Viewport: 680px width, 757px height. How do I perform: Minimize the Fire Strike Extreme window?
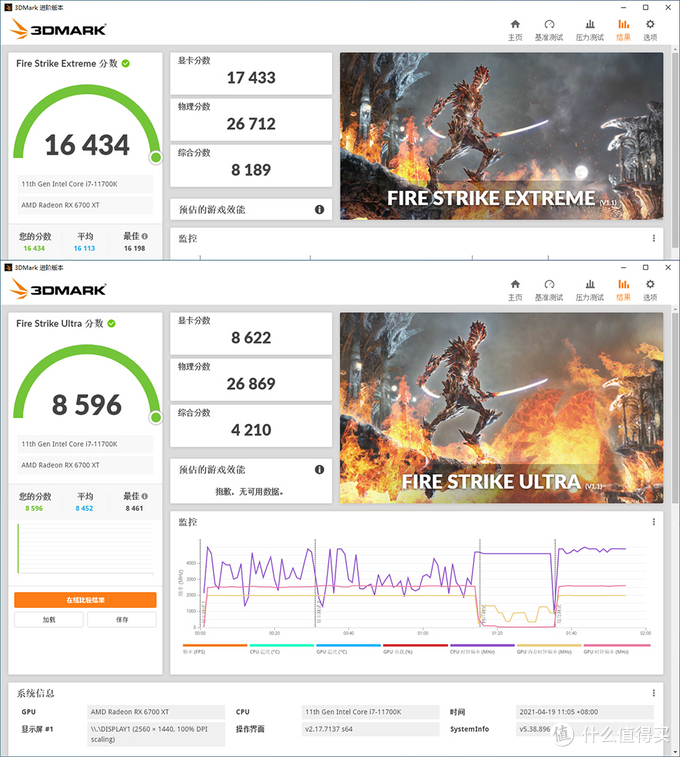tap(623, 7)
